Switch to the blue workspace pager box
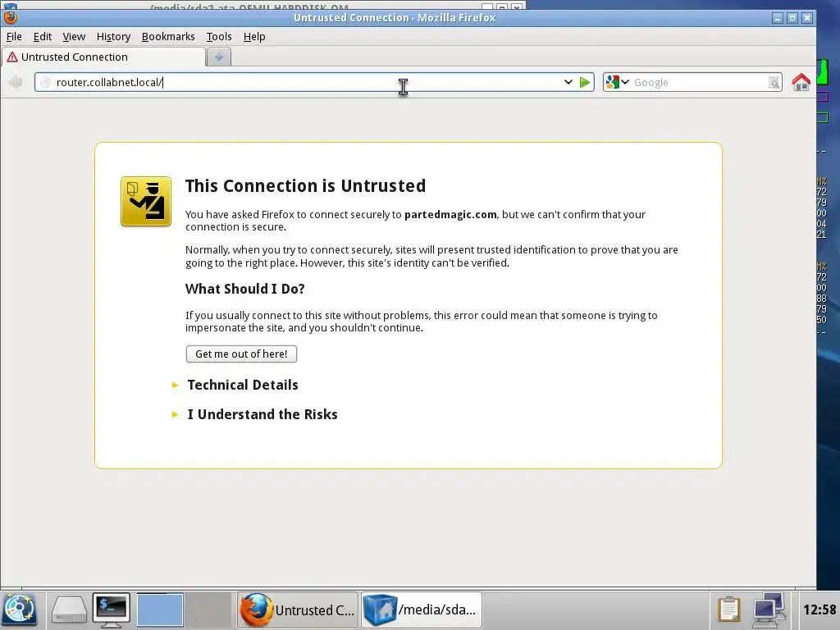Viewport: 840px width, 630px height. point(160,609)
